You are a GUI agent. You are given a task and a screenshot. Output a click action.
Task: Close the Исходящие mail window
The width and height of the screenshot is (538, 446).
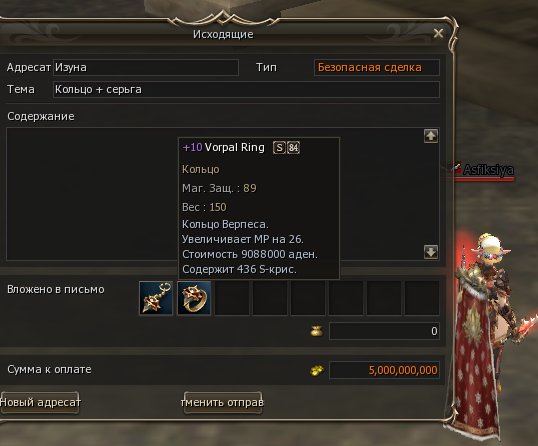pyautogui.click(x=438, y=33)
